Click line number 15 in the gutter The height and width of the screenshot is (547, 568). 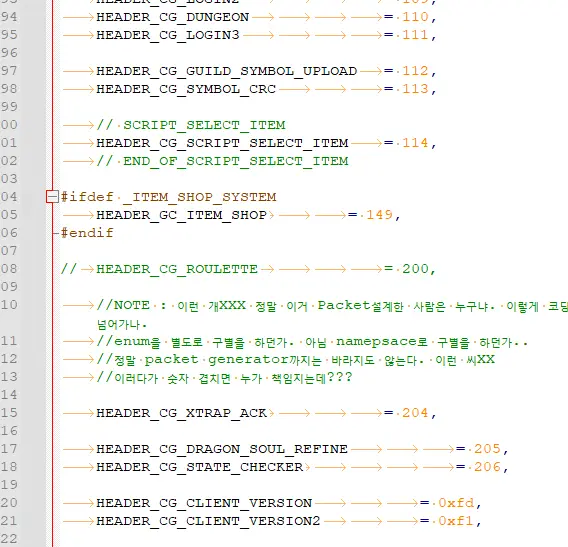point(9,413)
